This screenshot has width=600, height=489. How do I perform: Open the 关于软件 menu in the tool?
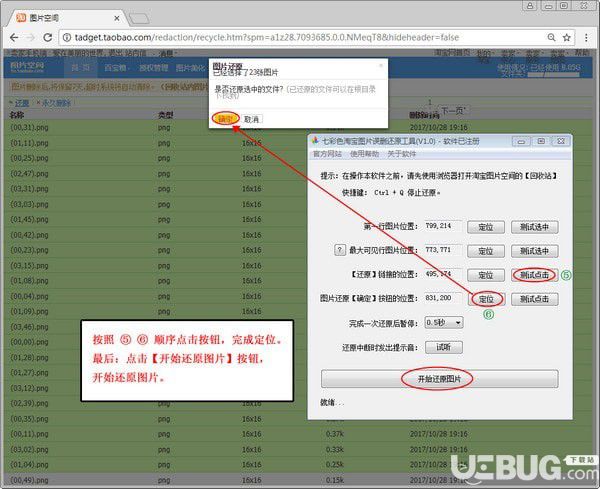(401, 154)
